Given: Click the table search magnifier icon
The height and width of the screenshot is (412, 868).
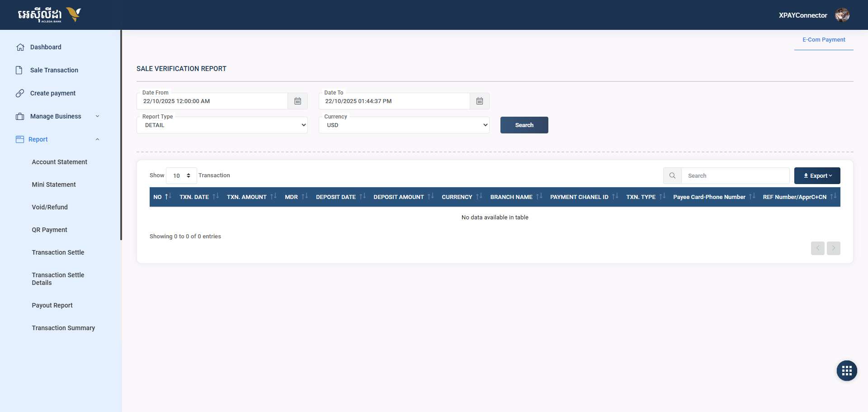Looking at the screenshot, I should coord(672,176).
